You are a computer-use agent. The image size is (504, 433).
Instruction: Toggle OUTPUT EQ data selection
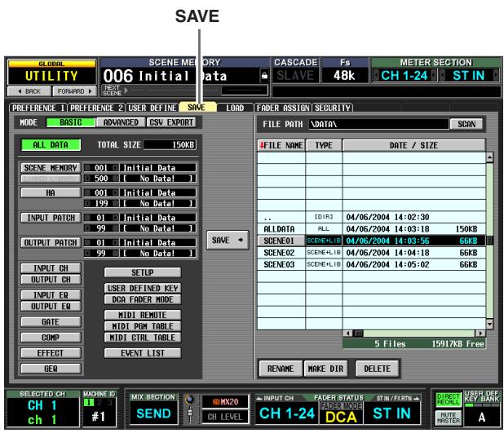tap(51, 306)
